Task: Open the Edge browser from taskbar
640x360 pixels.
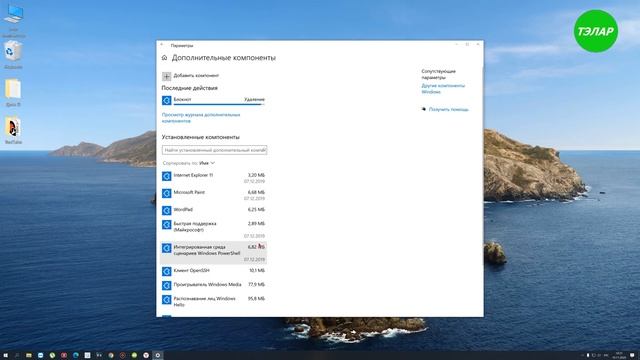Action: (x=76, y=356)
